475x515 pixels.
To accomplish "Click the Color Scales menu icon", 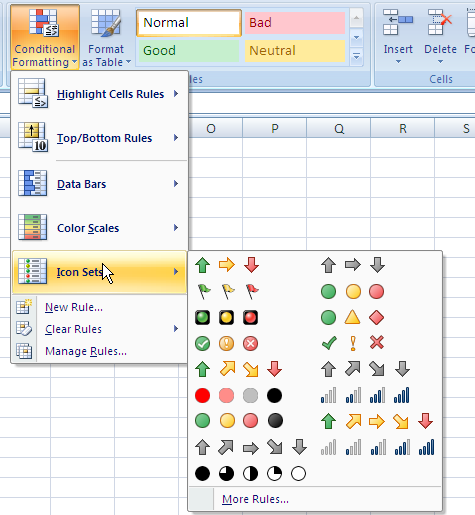I will pyautogui.click(x=33, y=227).
